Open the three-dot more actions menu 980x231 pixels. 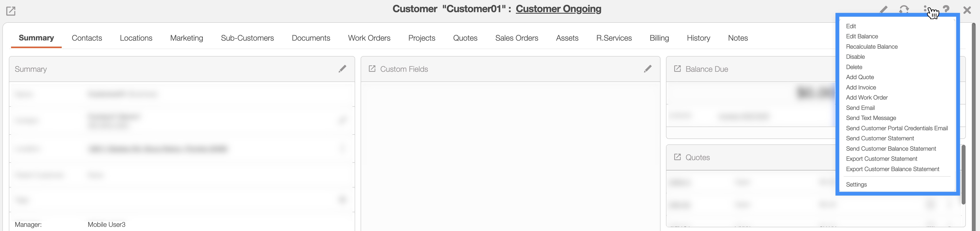pyautogui.click(x=925, y=9)
